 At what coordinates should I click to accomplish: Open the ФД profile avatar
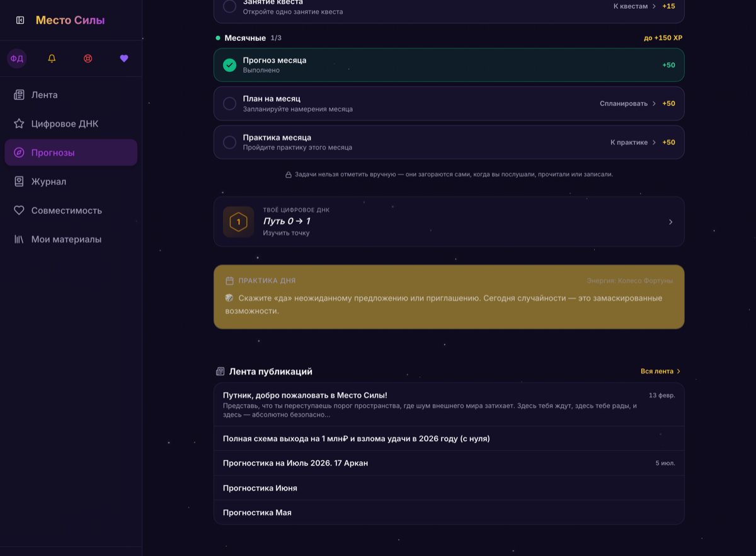click(17, 59)
